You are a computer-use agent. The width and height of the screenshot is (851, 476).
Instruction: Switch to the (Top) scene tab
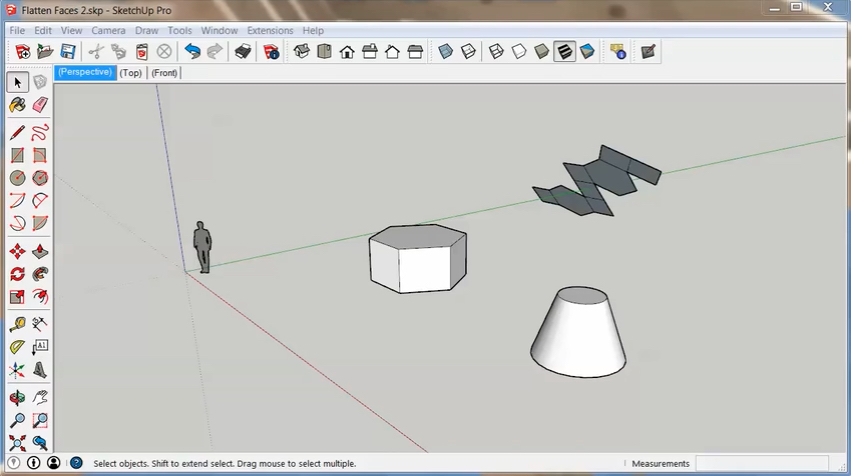point(131,73)
